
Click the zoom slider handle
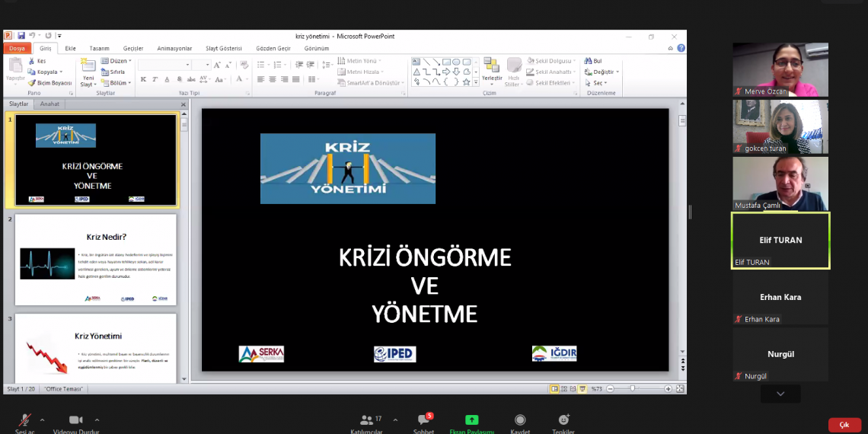[x=632, y=389]
